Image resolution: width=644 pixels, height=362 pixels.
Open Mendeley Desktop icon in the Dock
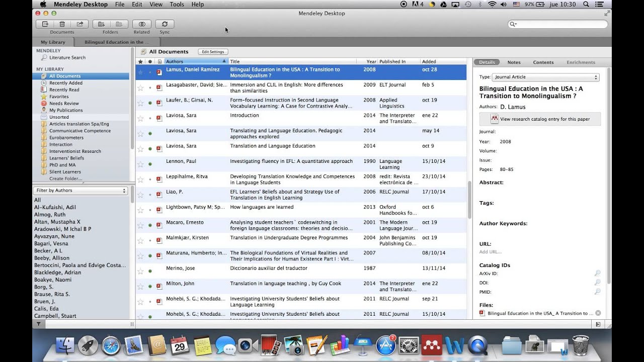point(431,345)
